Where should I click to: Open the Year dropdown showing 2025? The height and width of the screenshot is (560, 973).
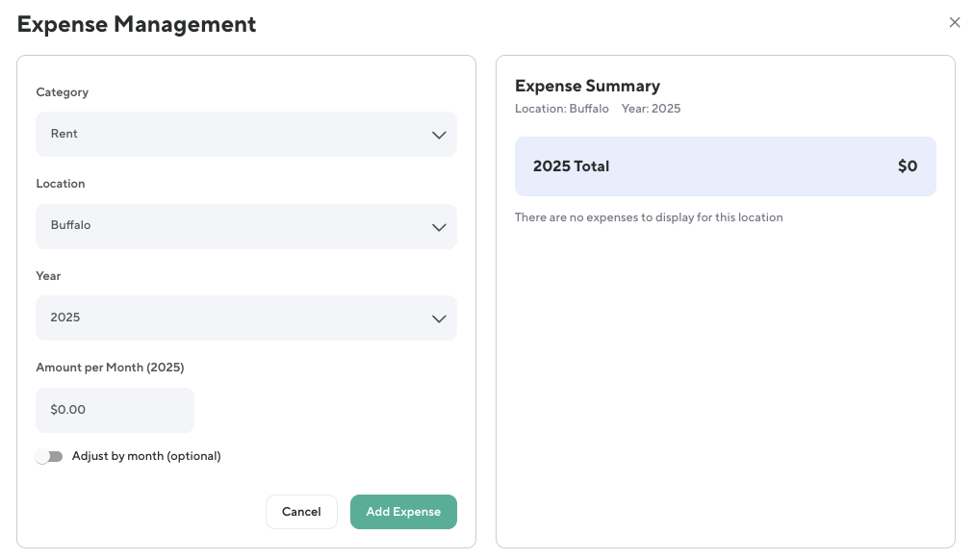coord(245,318)
